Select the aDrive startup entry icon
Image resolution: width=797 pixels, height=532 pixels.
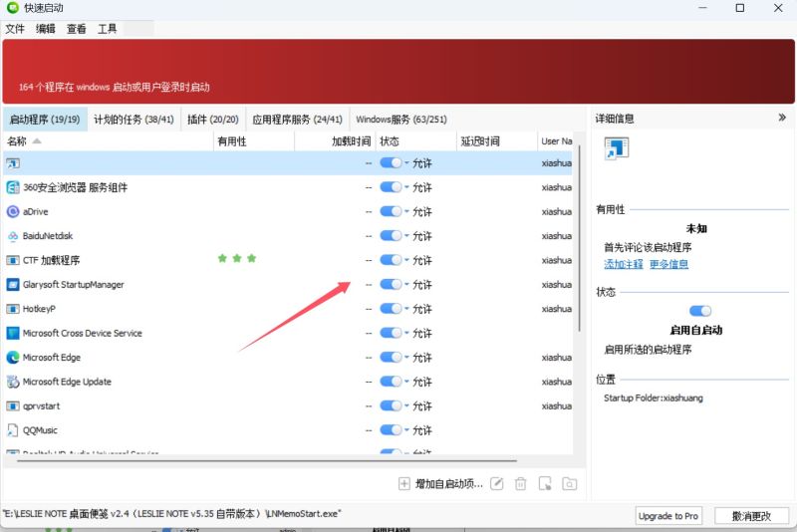pos(13,212)
